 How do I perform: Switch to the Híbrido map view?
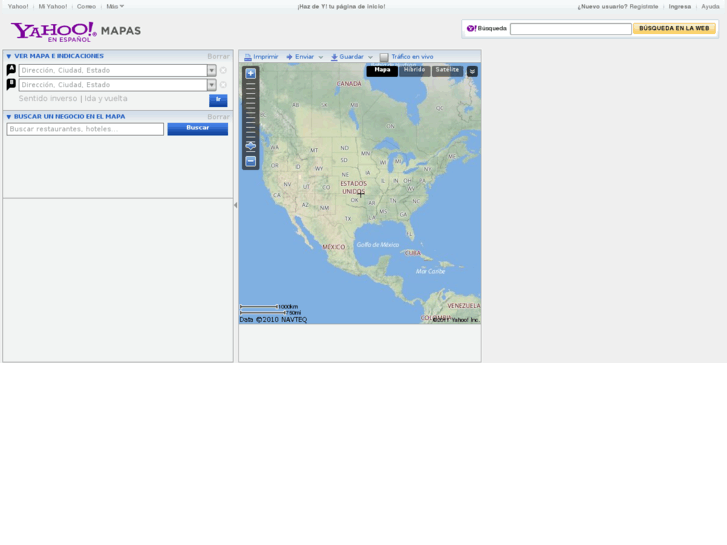pos(414,71)
